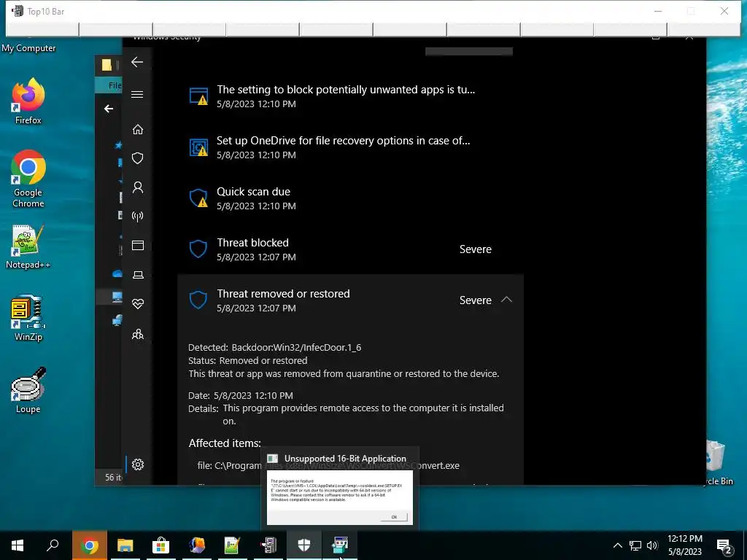Open App & browser control icon
Image resolution: width=747 pixels, height=560 pixels.
click(138, 245)
